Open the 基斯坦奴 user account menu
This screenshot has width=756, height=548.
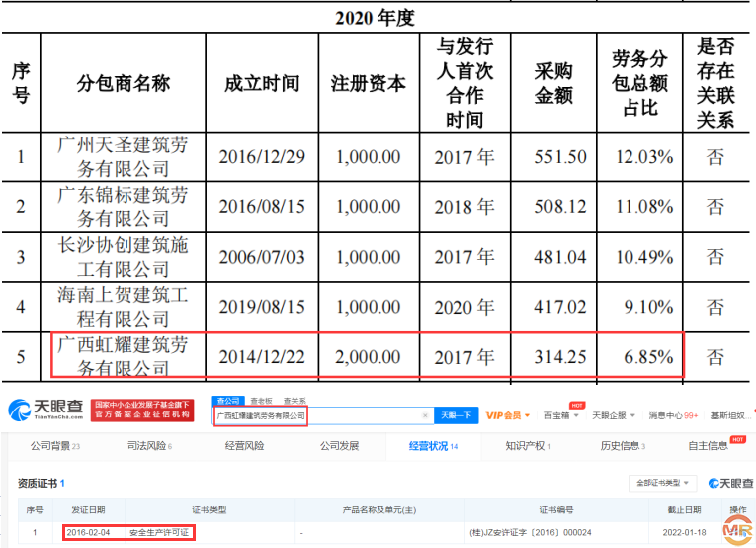(730, 415)
